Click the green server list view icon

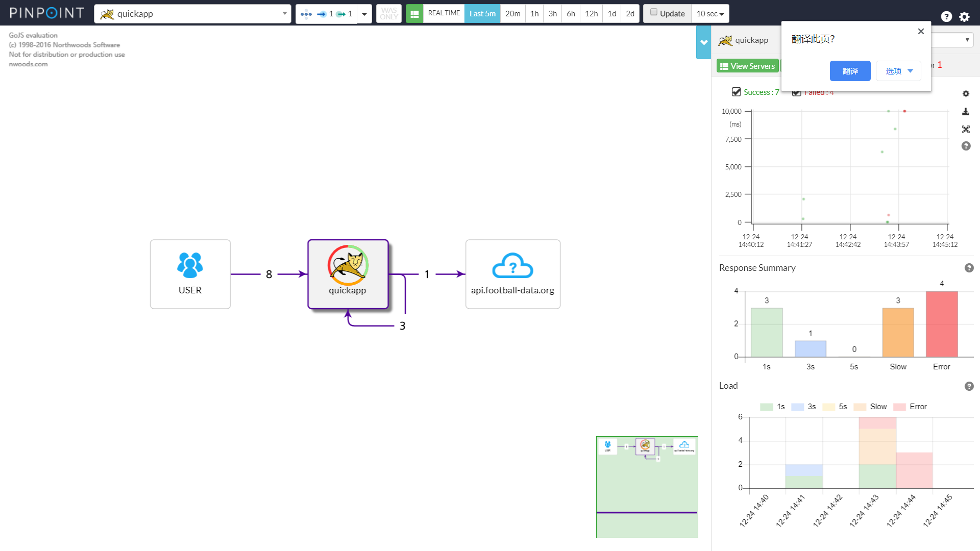[414, 14]
